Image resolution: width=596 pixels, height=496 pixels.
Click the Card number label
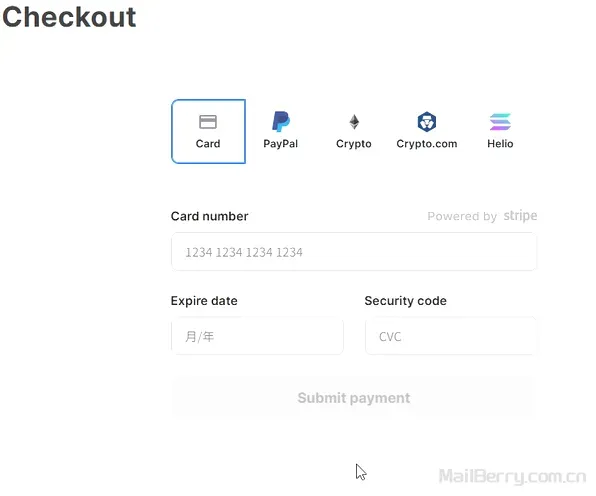coord(209,216)
